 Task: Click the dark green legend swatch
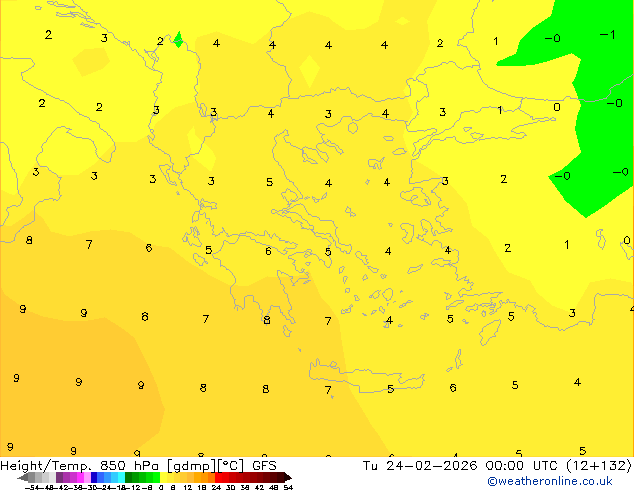[128, 477]
